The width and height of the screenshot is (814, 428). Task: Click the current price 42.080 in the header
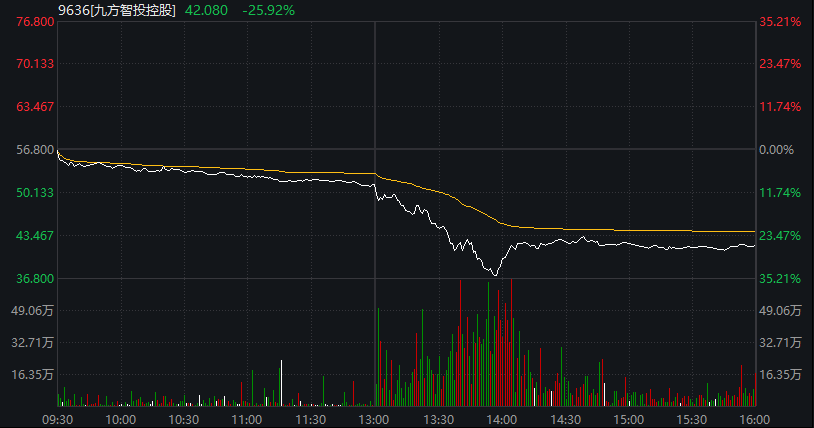[207, 10]
